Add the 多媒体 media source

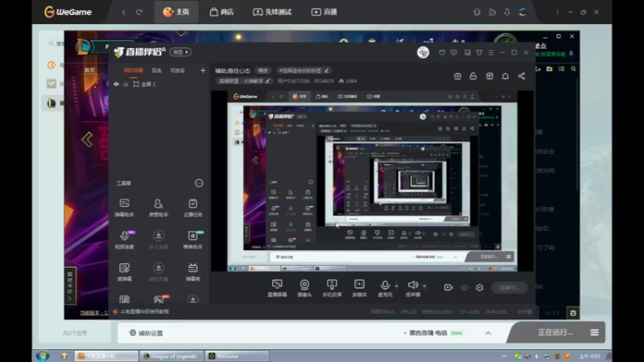pyautogui.click(x=359, y=288)
